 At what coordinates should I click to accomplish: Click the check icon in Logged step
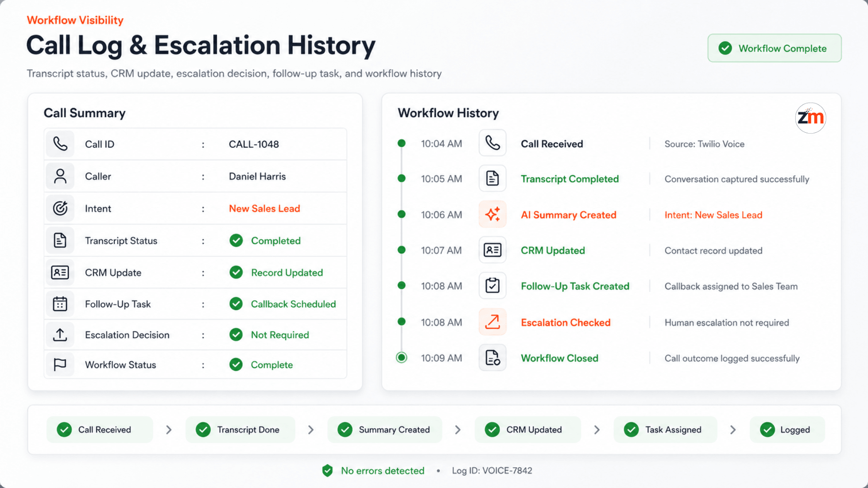[767, 430]
